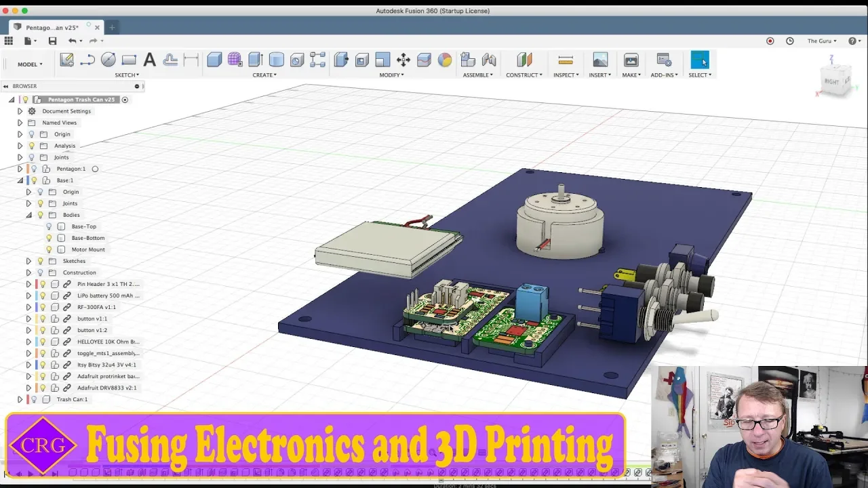Select the Hole tool
This screenshot has width=868, height=488.
(x=297, y=60)
